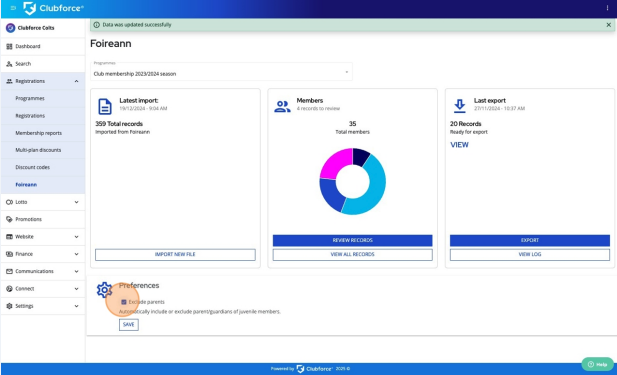Open Multi-plan discounts page
Image resolution: width=617 pixels, height=375 pixels.
tap(38, 150)
